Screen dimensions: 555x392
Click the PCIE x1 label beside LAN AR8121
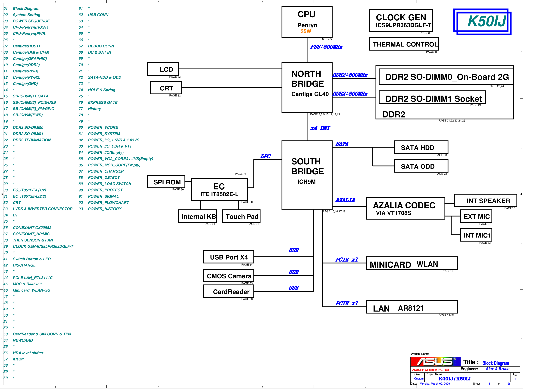(x=346, y=304)
